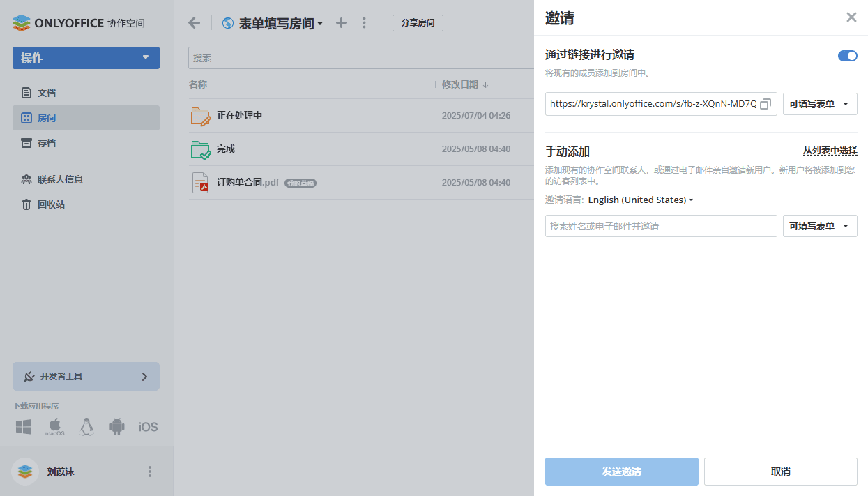This screenshot has height=496, width=868.
Task: Open 文档 in the sidebar
Action: point(47,93)
